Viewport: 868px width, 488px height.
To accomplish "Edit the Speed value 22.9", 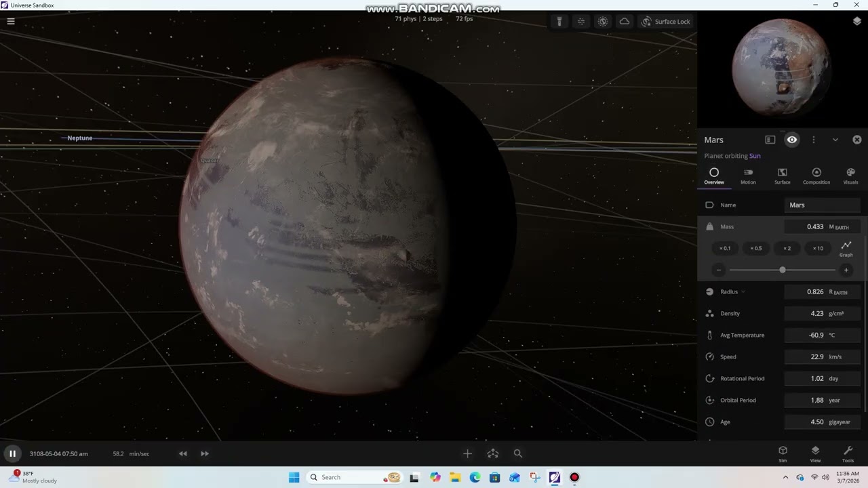I will tap(823, 357).
